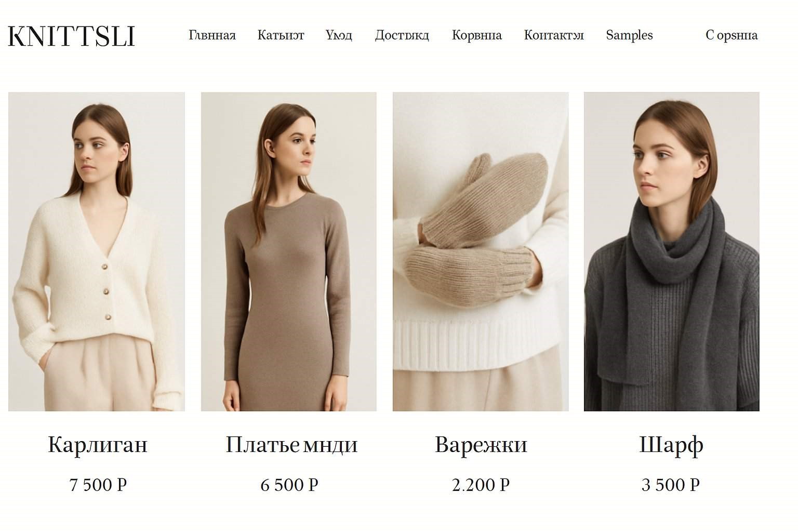Open the gray scarf product photo

click(x=672, y=252)
